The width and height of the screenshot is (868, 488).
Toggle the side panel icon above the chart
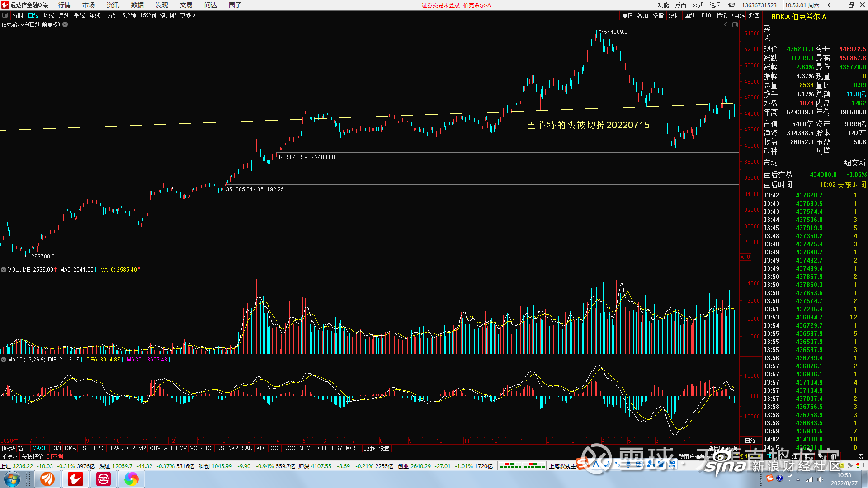[735, 25]
